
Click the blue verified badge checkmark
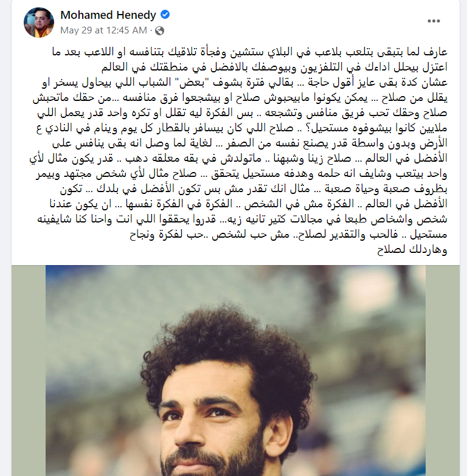[x=165, y=15]
